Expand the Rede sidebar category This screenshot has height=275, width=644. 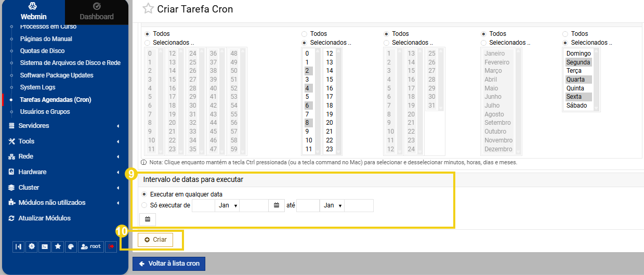click(x=64, y=156)
